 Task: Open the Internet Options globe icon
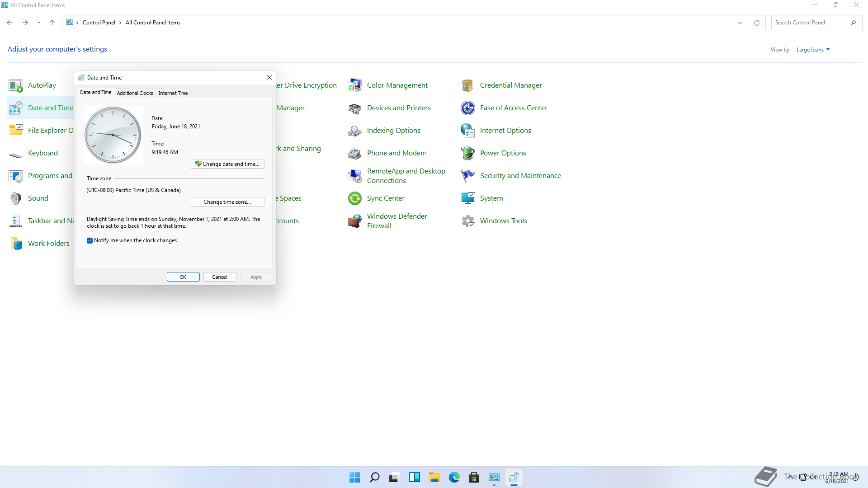click(468, 131)
